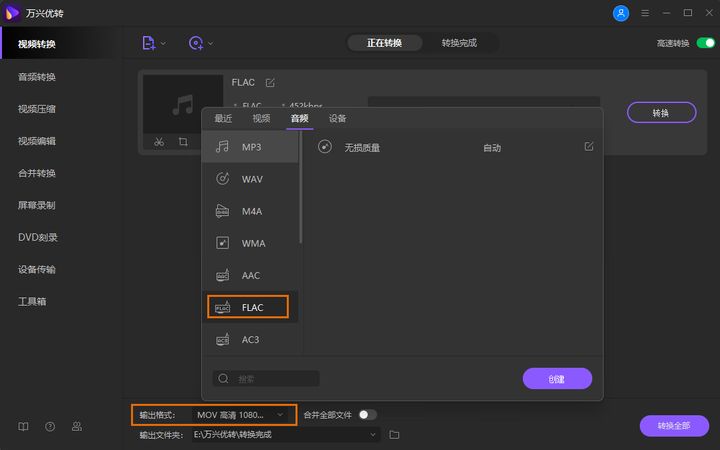Click the 转换全部 button

click(x=674, y=426)
